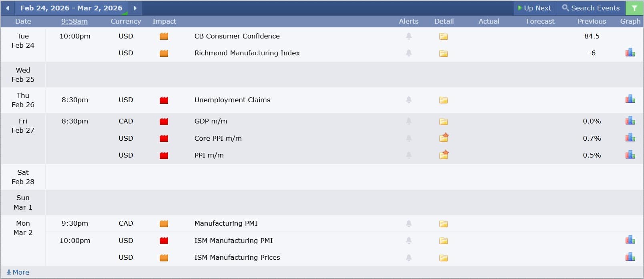
Task: Open detail folder for ISM Manufacturing PMI
Action: click(x=443, y=241)
